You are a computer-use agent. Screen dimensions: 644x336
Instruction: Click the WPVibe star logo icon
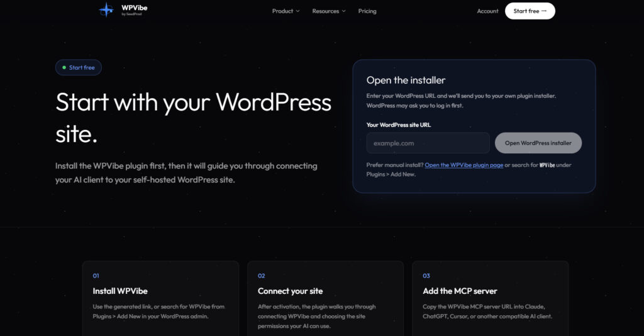coord(106,9)
